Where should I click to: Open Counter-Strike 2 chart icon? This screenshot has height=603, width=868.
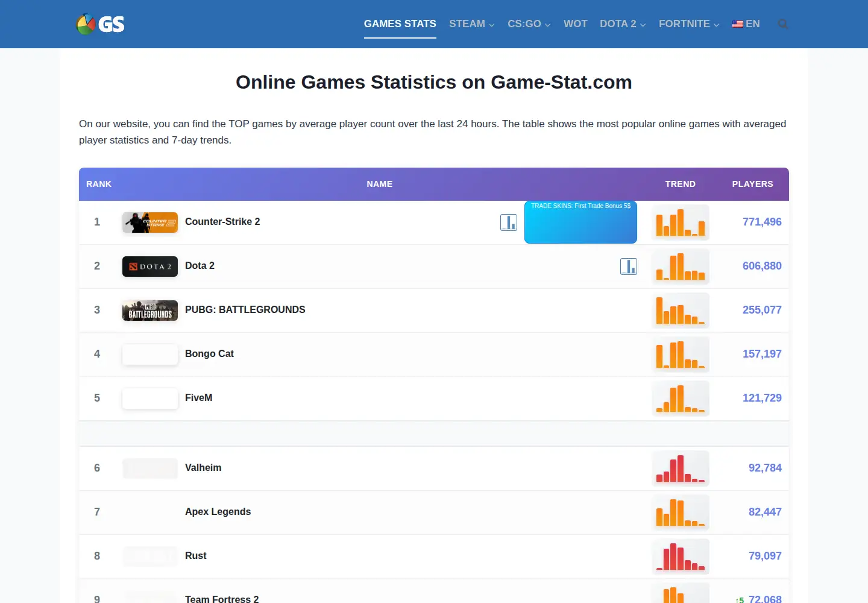509,223
